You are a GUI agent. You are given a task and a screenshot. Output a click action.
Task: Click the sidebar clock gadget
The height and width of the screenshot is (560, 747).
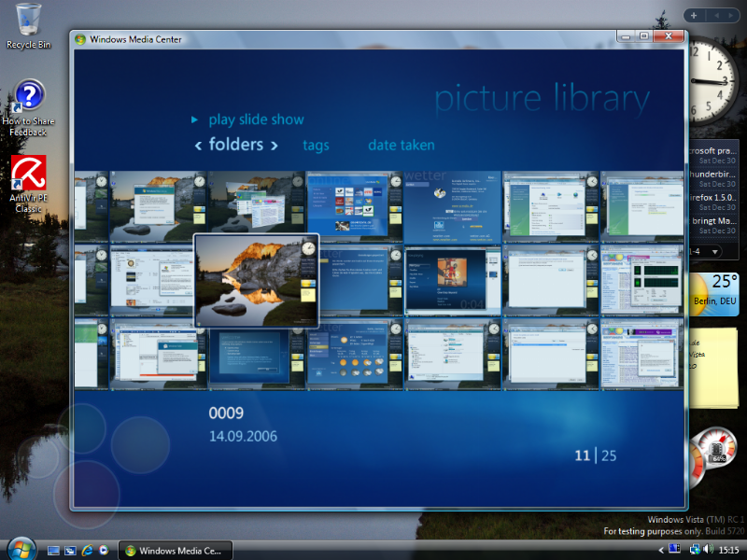click(713, 81)
